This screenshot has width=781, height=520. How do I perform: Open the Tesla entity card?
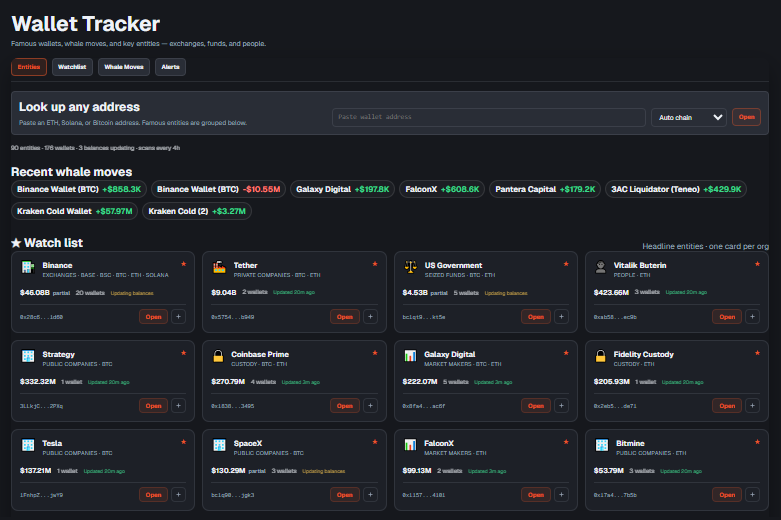click(153, 495)
